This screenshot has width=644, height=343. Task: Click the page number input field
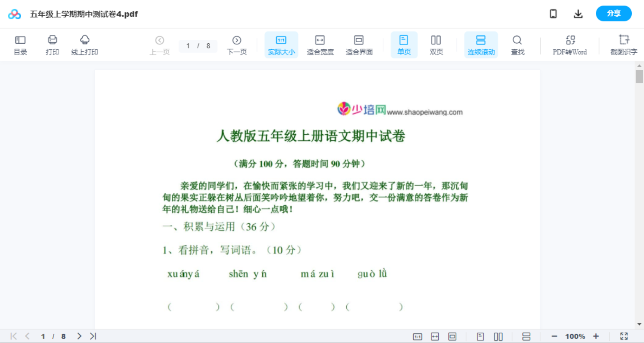click(198, 46)
